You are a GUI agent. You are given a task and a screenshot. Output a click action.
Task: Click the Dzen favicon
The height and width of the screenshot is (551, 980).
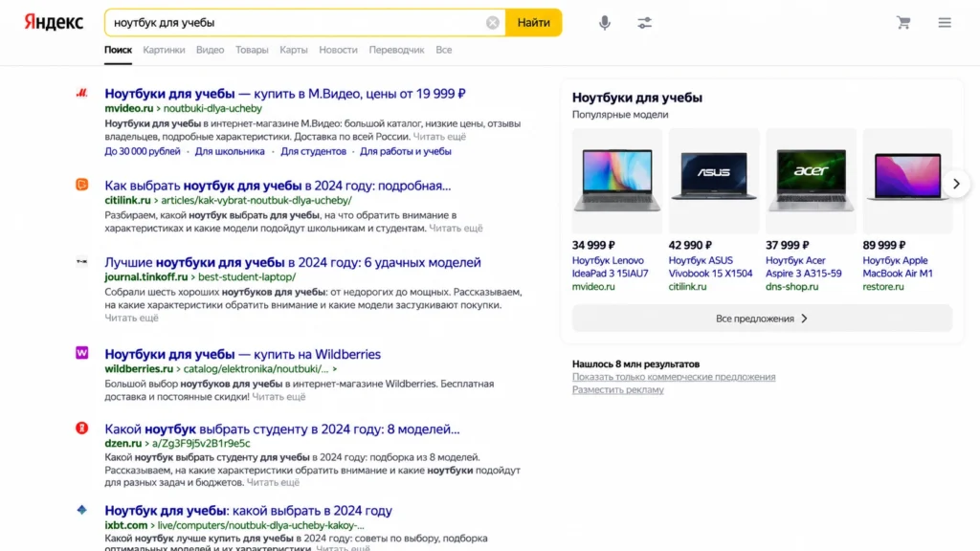82,428
